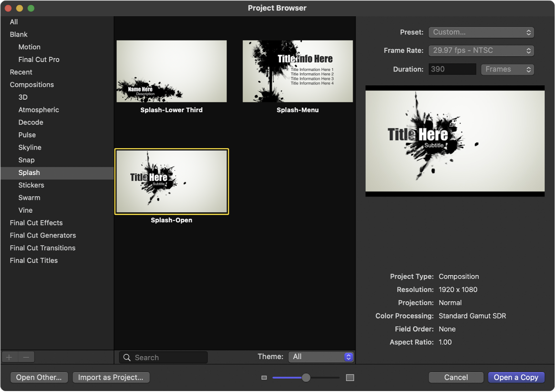
Task: Open the Frames duration unit dropdown
Action: coord(507,69)
